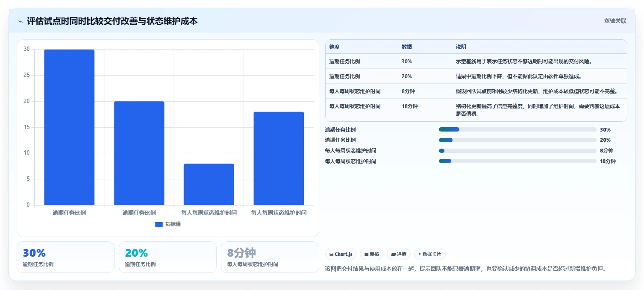Image resolution: width=644 pixels, height=290 pixels.
Task: Click the 8分钟 cell in the table
Action: tap(408, 91)
